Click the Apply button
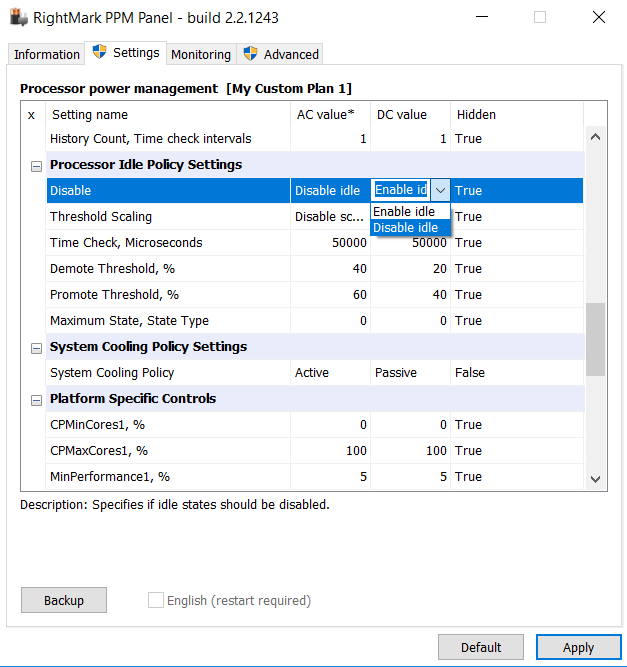 click(579, 647)
